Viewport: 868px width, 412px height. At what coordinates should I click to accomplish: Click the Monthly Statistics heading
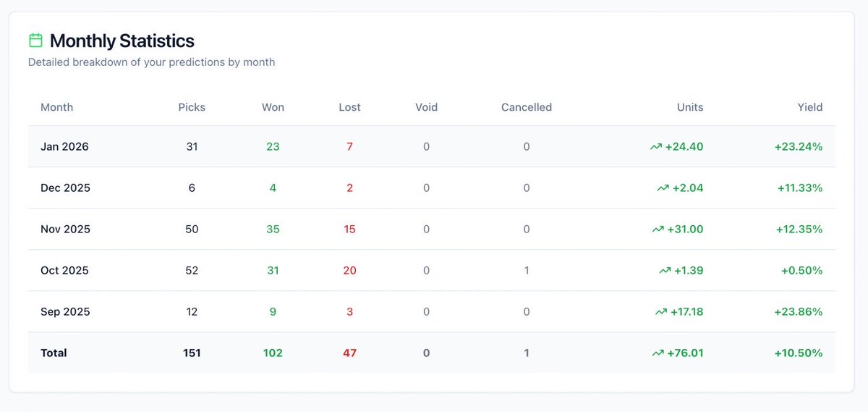[122, 41]
